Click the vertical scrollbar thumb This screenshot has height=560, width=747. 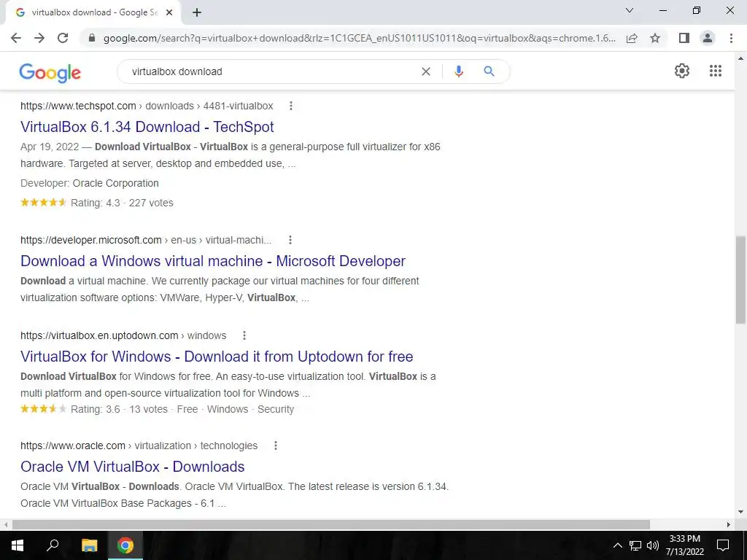pos(740,279)
